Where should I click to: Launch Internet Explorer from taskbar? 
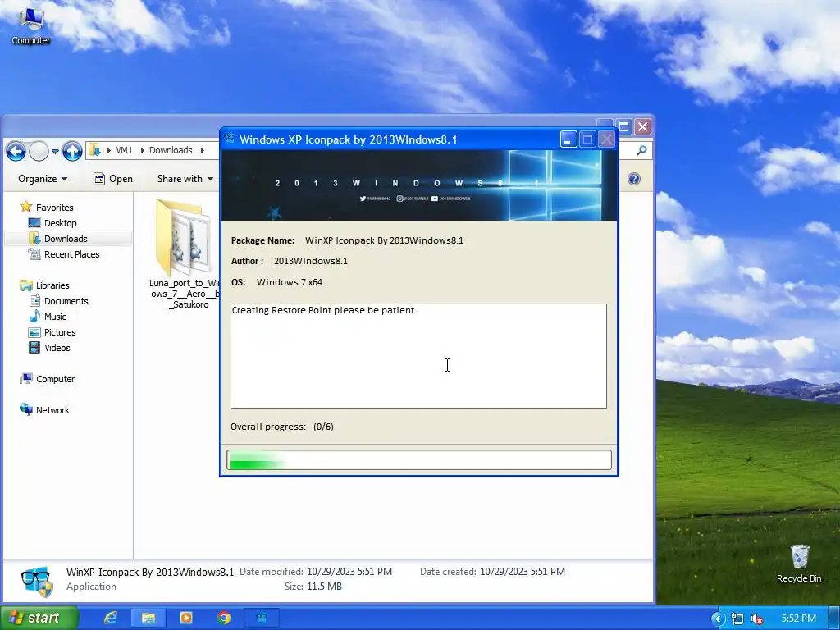click(111, 618)
